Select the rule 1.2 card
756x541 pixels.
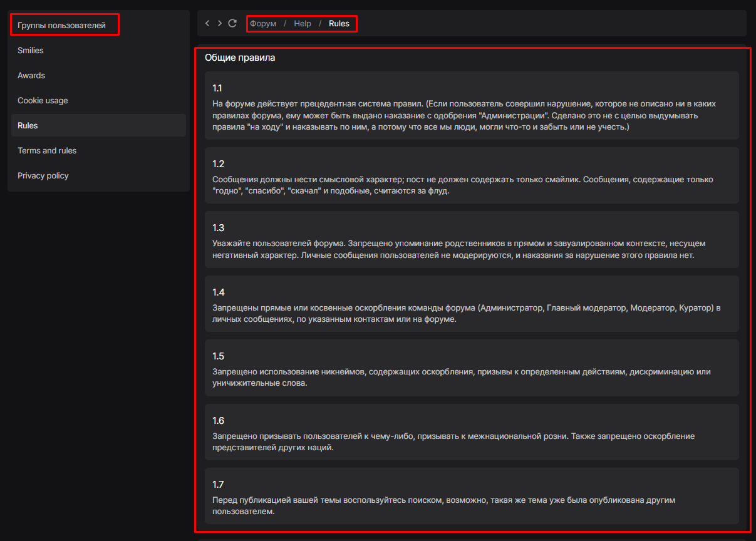pyautogui.click(x=472, y=175)
